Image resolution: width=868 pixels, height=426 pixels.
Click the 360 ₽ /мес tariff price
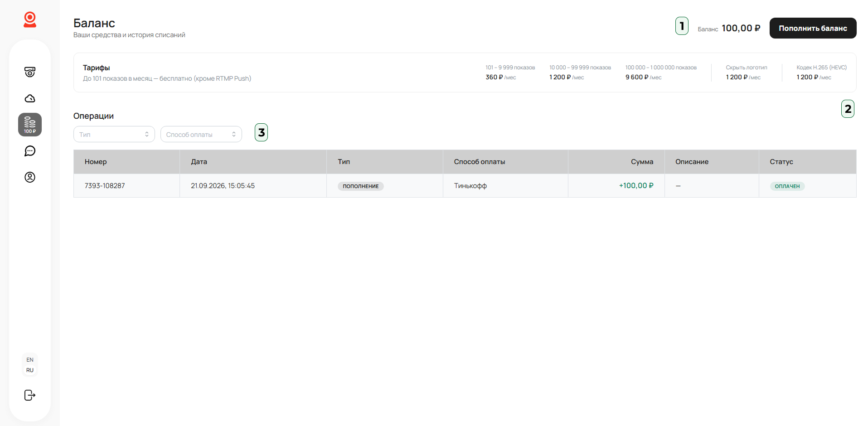pyautogui.click(x=501, y=77)
